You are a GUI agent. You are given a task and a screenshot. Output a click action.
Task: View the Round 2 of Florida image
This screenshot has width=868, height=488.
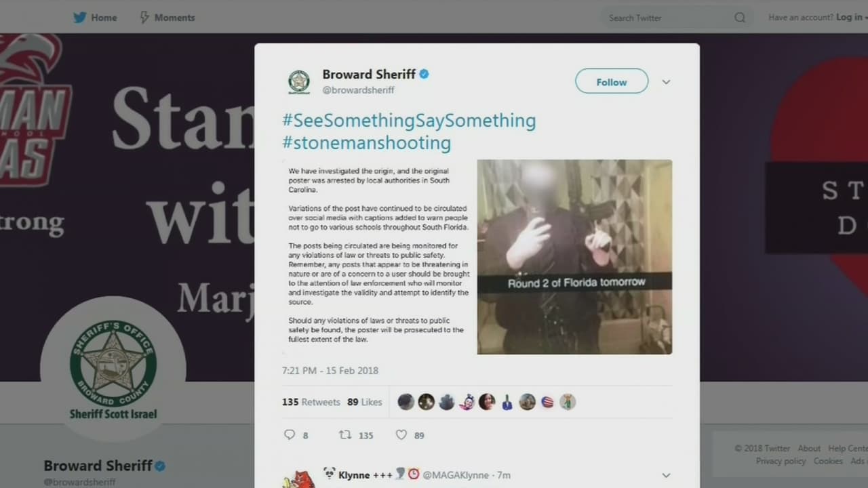pos(574,257)
